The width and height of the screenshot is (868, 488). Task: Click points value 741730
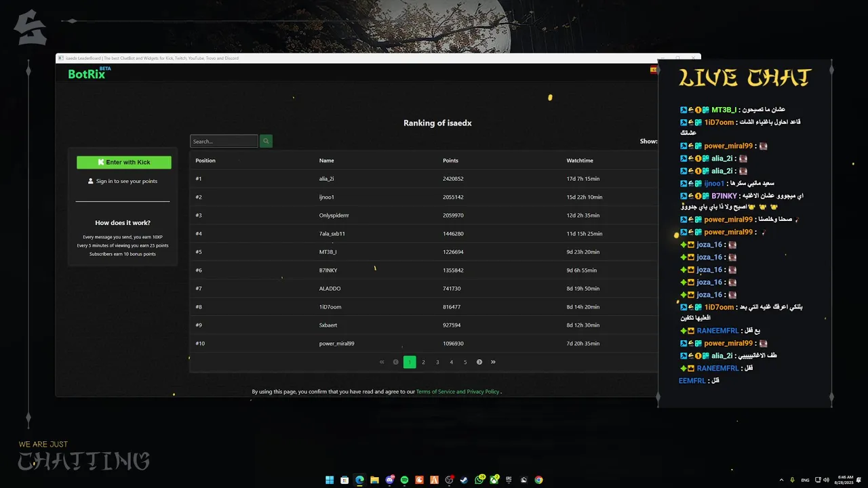click(x=452, y=289)
